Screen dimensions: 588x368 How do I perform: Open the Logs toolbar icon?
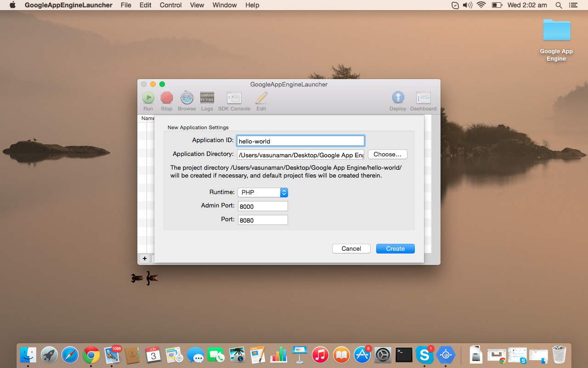tap(207, 98)
